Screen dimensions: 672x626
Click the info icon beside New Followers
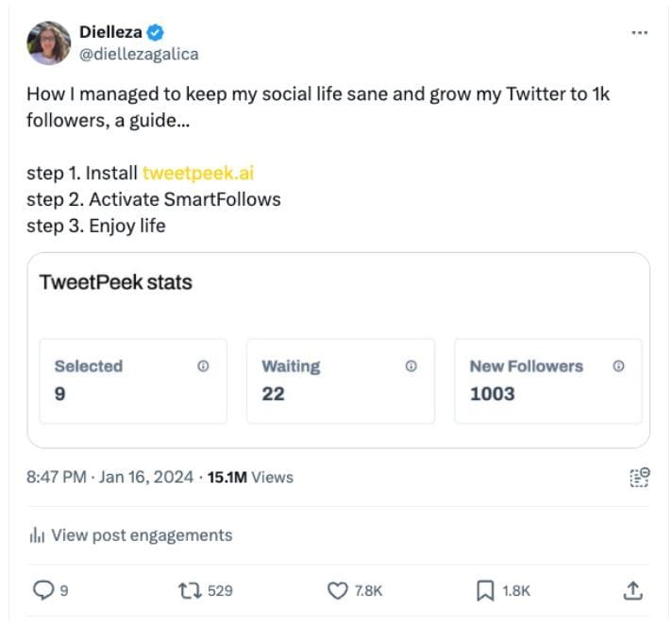point(618,366)
